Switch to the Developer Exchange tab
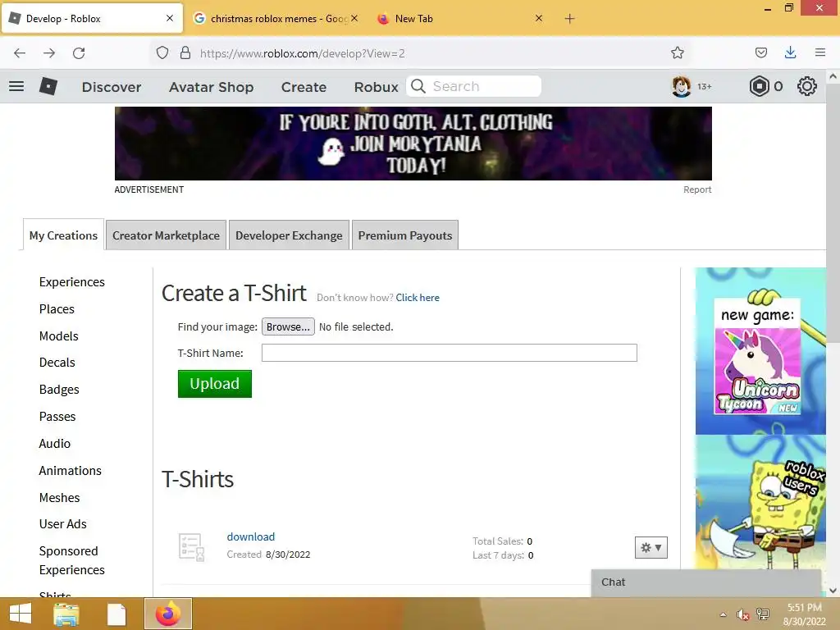The height and width of the screenshot is (630, 840). [x=289, y=235]
